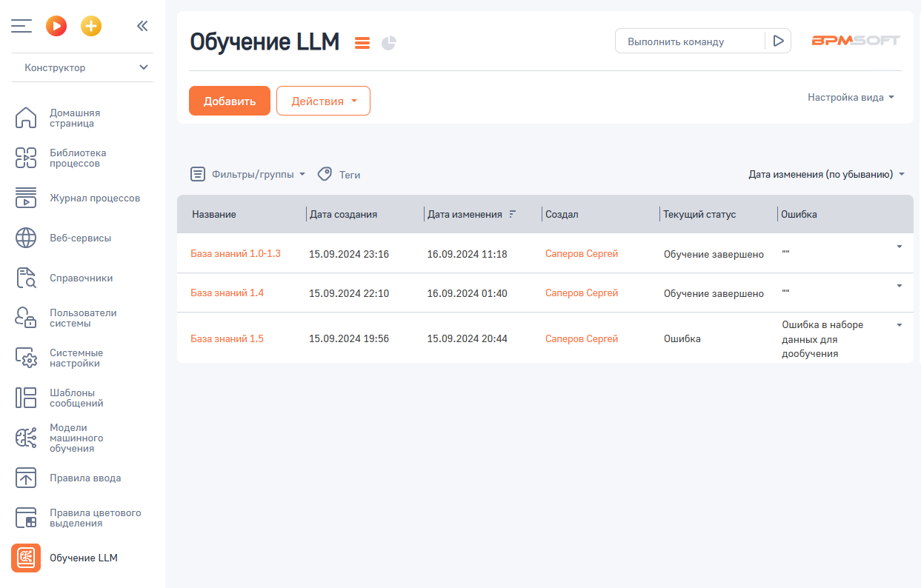Open Веб-сервисы globe icon

tap(26, 238)
